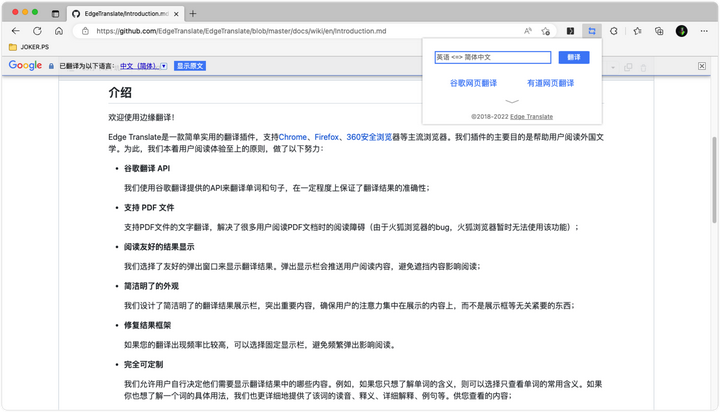Open the browser home page icon
The width and height of the screenshot is (720, 412).
point(59,31)
